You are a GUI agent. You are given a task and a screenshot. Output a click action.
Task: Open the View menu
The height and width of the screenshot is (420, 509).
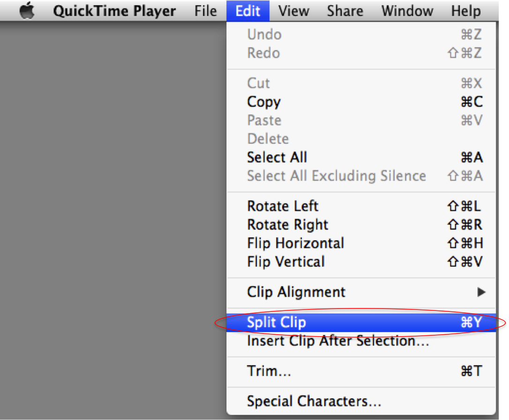pyautogui.click(x=294, y=11)
